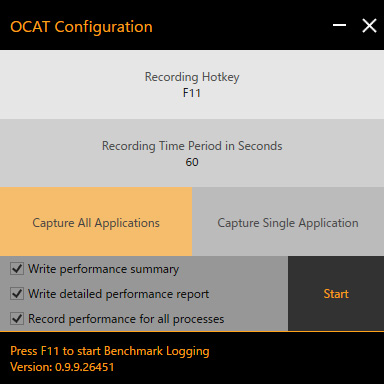Click the OCAT Configuration title text

[81, 27]
